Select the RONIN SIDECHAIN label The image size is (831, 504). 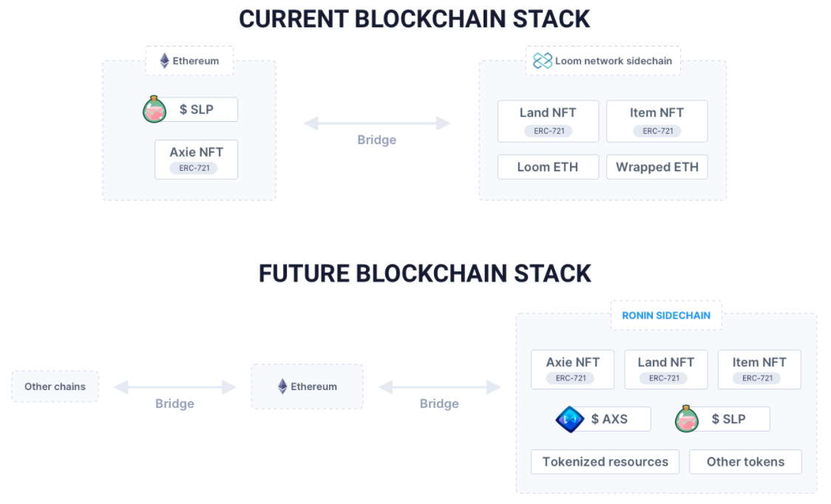click(666, 316)
